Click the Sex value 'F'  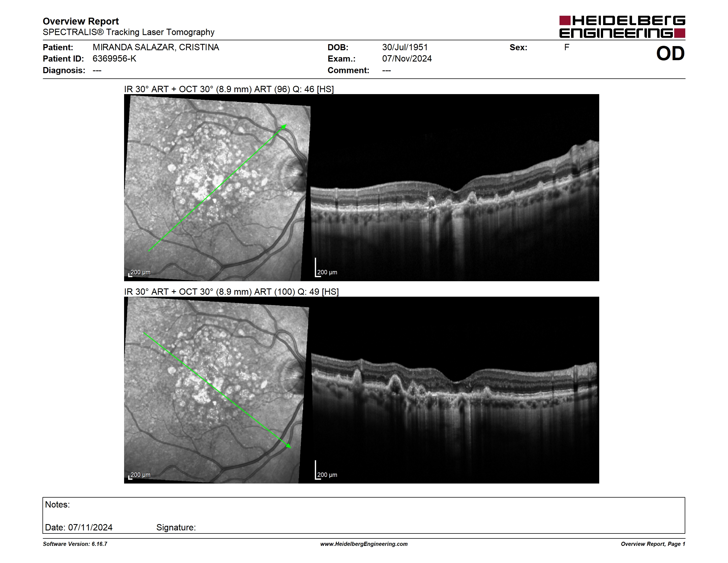(x=567, y=47)
